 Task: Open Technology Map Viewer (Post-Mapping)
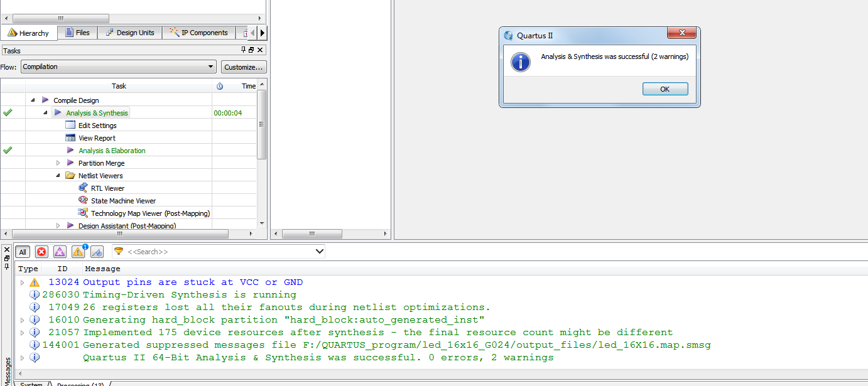click(x=150, y=213)
